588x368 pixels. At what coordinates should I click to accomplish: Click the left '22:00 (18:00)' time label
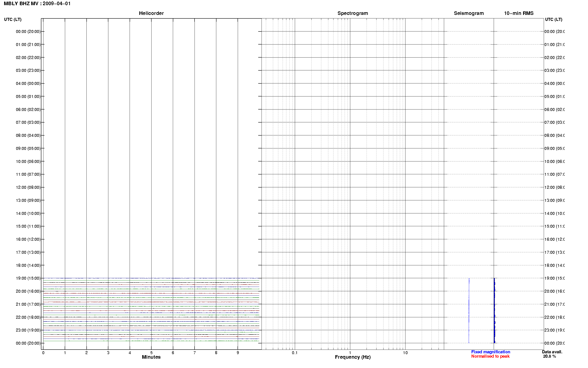28,317
